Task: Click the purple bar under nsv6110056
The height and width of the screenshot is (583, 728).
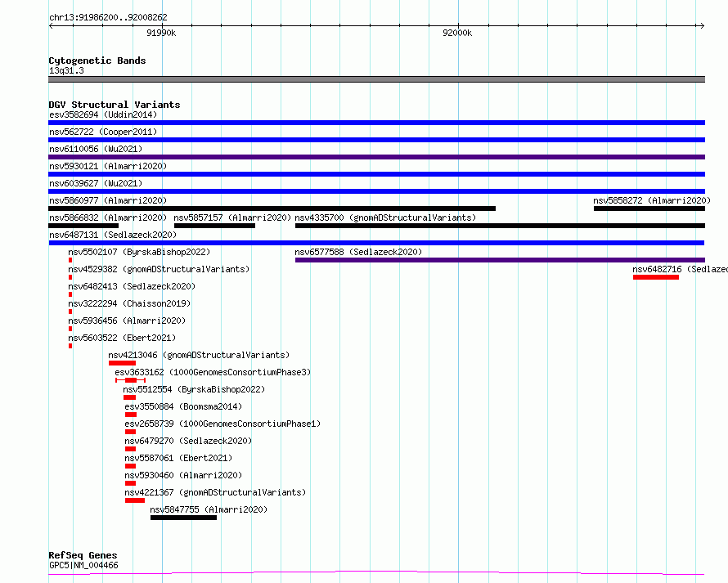Action: click(376, 157)
